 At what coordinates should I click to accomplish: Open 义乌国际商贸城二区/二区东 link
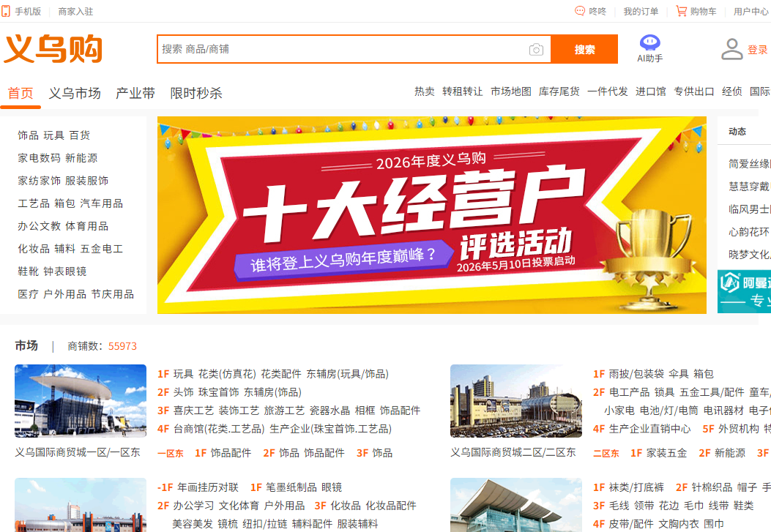tap(513, 452)
